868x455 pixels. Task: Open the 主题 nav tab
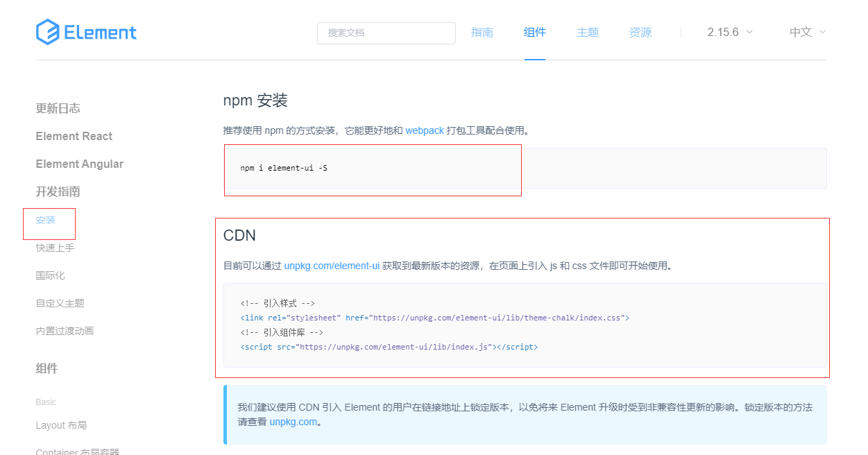[x=588, y=33]
